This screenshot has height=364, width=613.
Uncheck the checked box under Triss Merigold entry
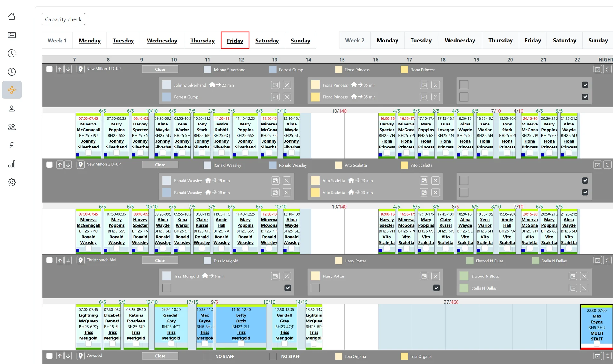(288, 288)
